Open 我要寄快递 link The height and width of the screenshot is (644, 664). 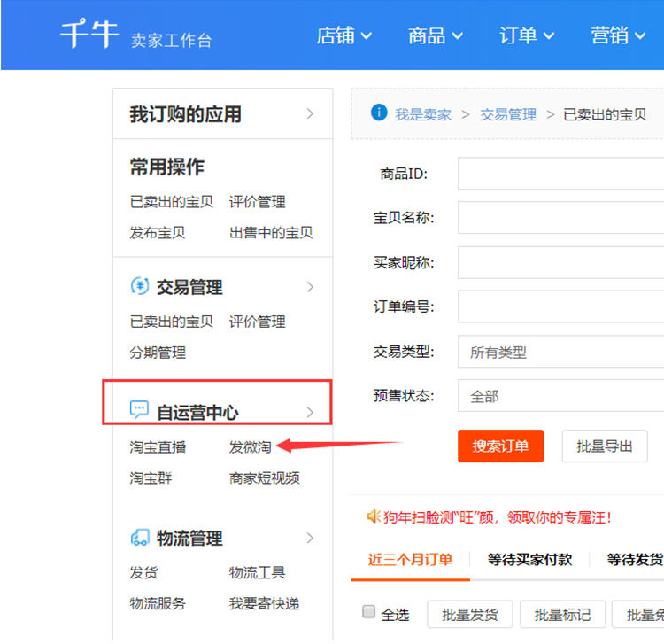coord(264,603)
